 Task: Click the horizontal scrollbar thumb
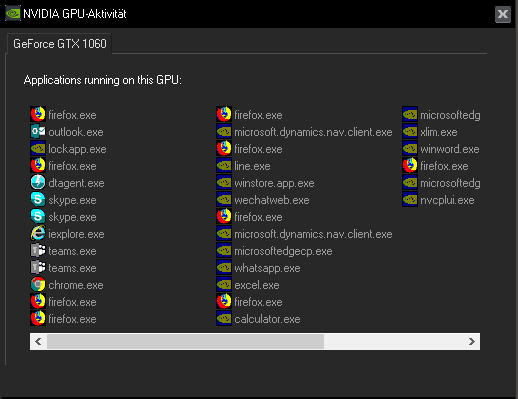click(x=185, y=341)
